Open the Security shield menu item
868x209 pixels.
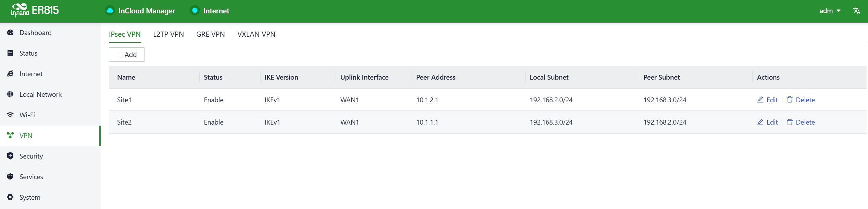31,156
